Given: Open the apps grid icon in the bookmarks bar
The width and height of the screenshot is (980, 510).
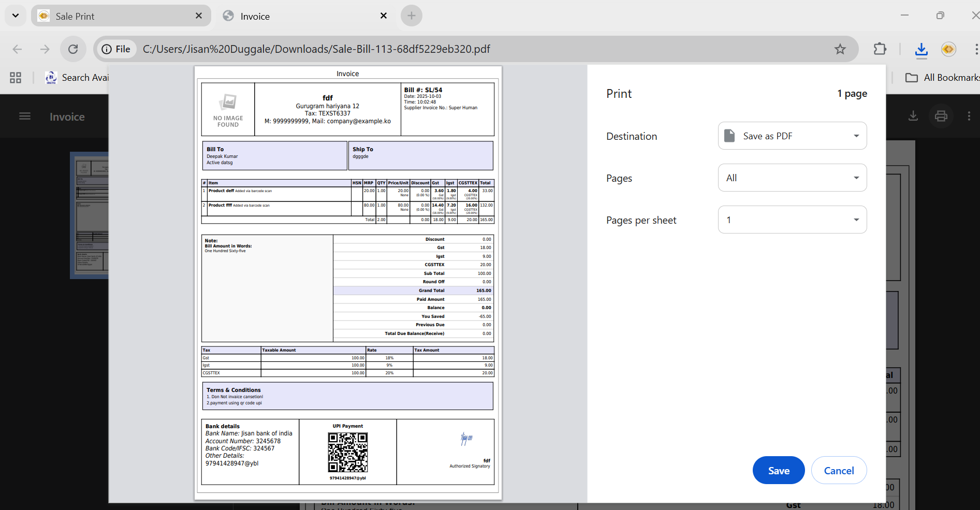Looking at the screenshot, I should click(x=16, y=78).
